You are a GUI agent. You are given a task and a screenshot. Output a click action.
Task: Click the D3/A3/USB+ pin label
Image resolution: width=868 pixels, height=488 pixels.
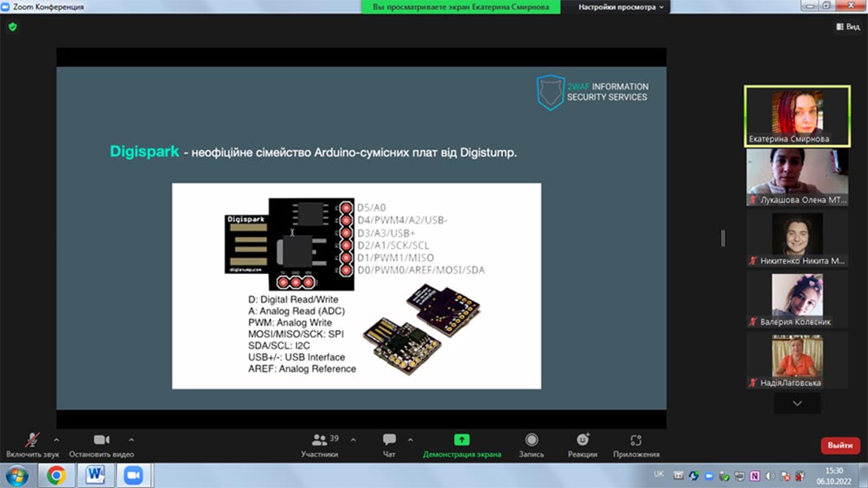pos(386,233)
